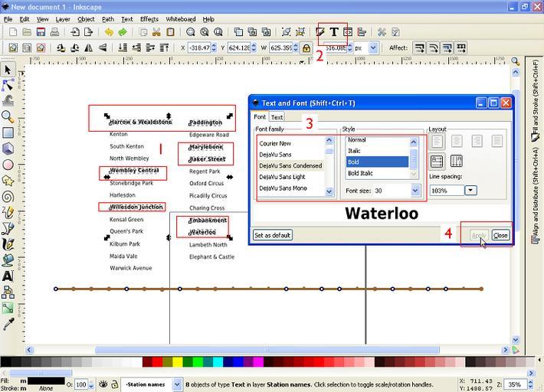Adjust the zoom percentage stepper
The width and height of the screenshot is (544, 392).
click(x=530, y=384)
